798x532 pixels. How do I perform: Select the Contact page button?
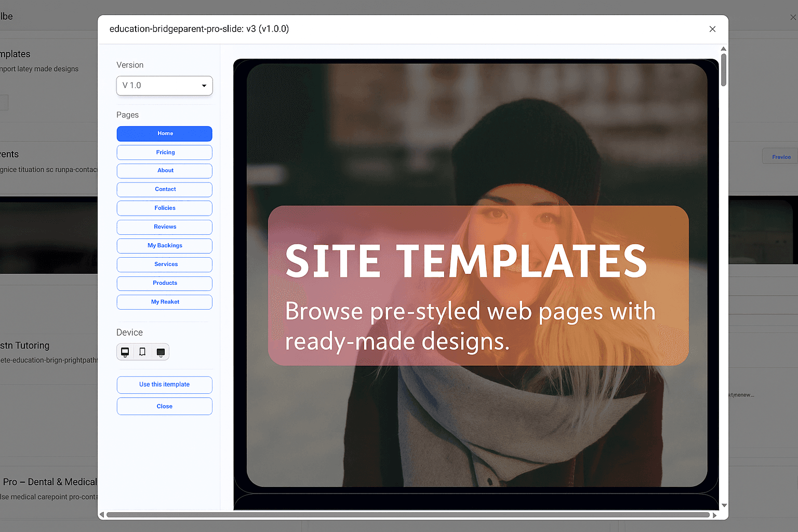coord(164,190)
